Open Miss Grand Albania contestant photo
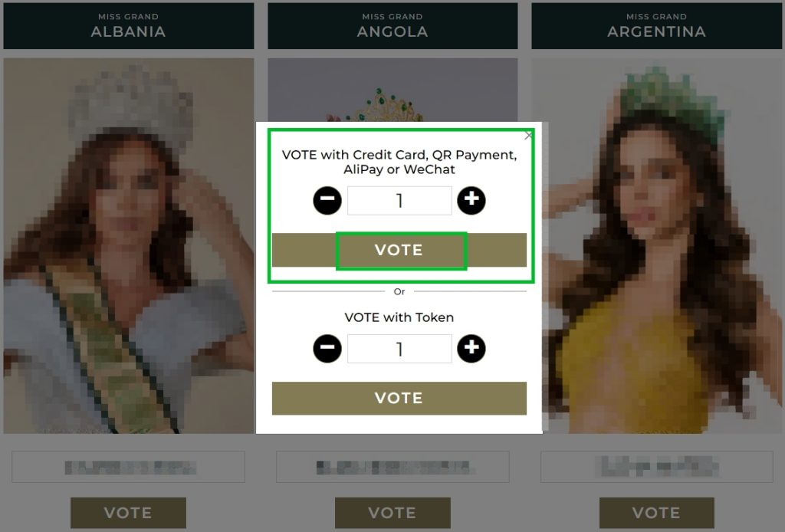 click(x=129, y=246)
